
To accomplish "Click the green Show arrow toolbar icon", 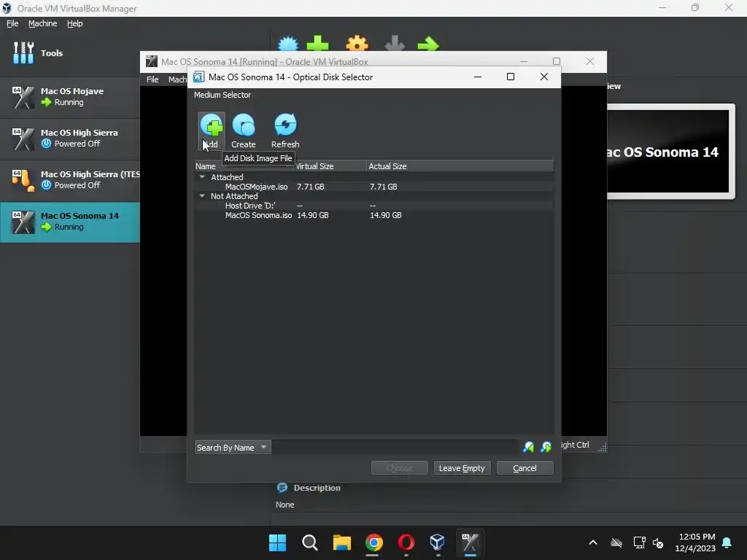I will [x=428, y=44].
